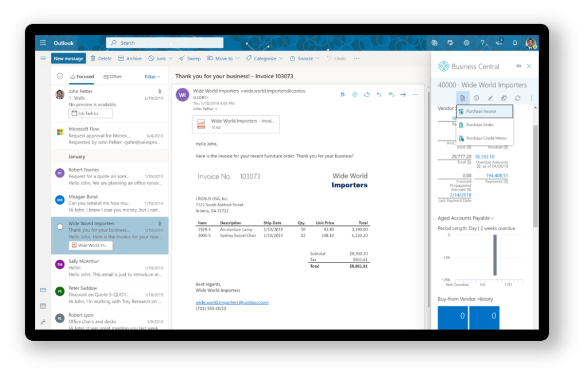Check the Wide World Importers message selection circle
Screen dimensions: 588x377
[60, 226]
